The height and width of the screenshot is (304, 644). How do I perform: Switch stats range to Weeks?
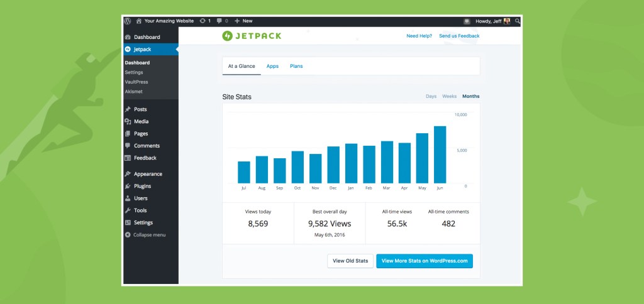(449, 96)
